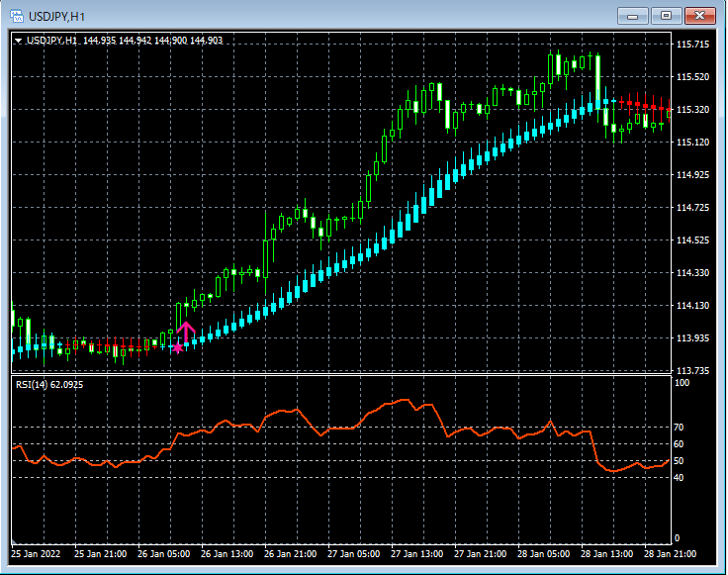The width and height of the screenshot is (728, 575).
Task: Click the USDJPY,H1 chart window icon
Action: pos(17,17)
